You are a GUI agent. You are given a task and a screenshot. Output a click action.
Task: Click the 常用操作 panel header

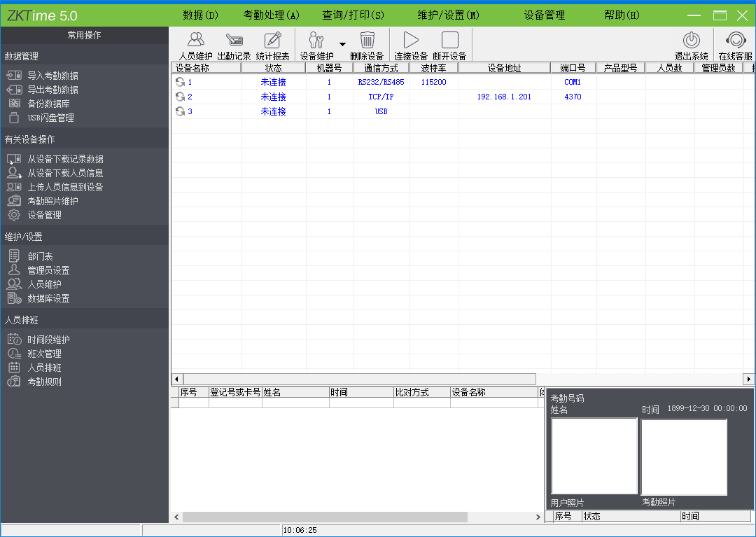85,35
